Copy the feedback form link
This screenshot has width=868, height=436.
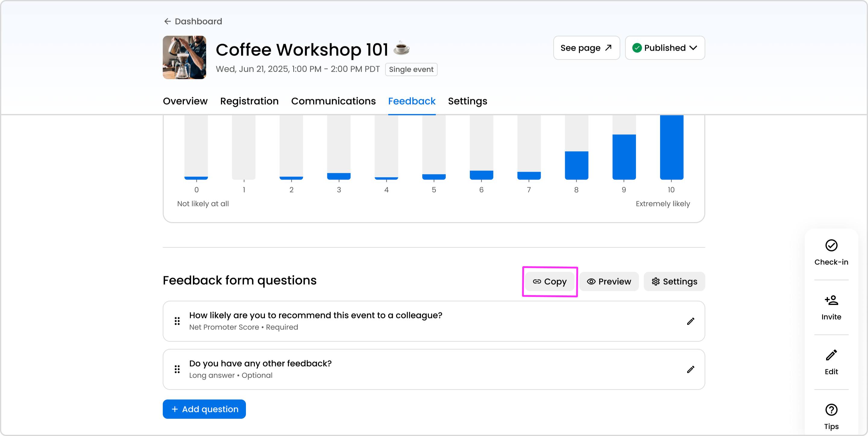tap(549, 282)
